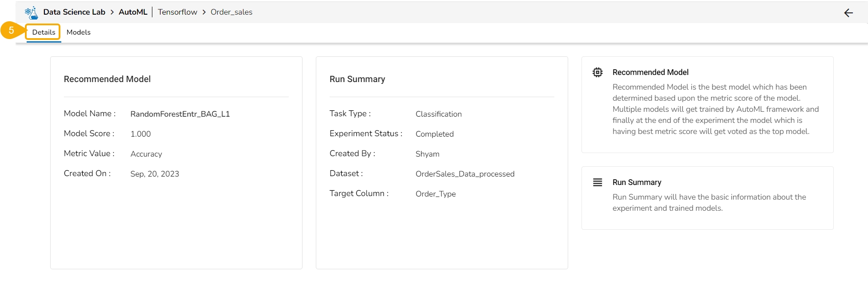The height and width of the screenshot is (291, 868).
Task: Click the Run Summary help card heading
Action: 637,182
